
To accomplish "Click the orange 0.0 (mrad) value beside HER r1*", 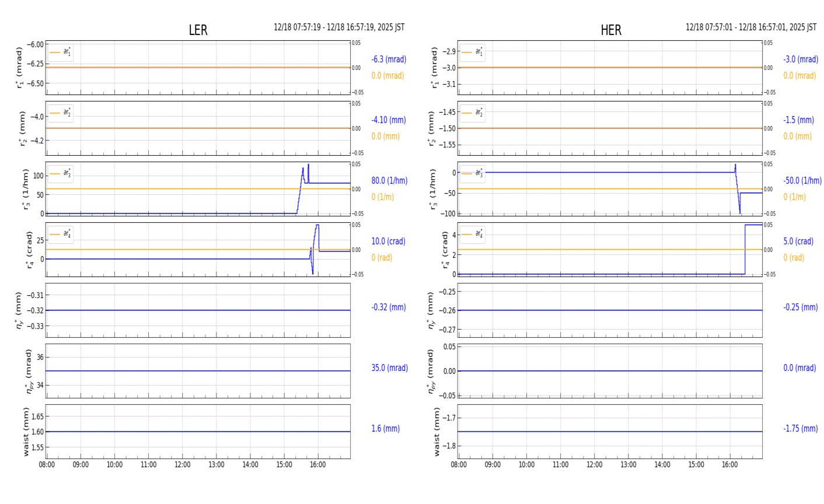I will click(799, 76).
